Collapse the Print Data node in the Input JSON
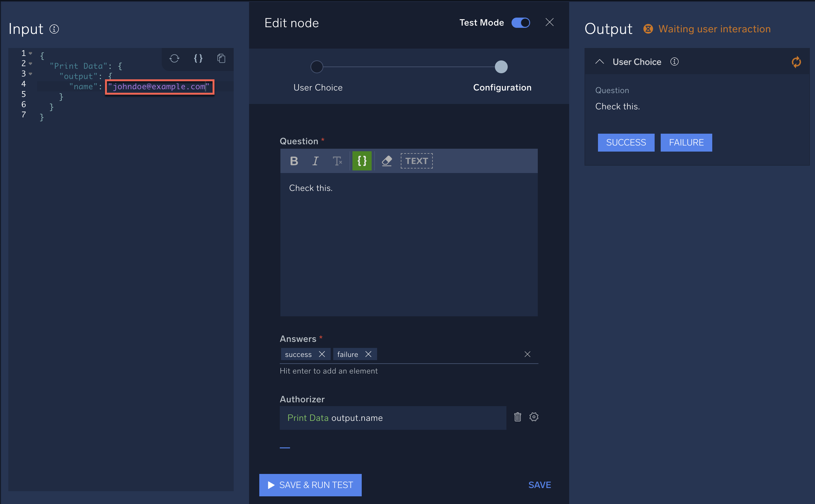This screenshot has height=504, width=815. coord(30,63)
